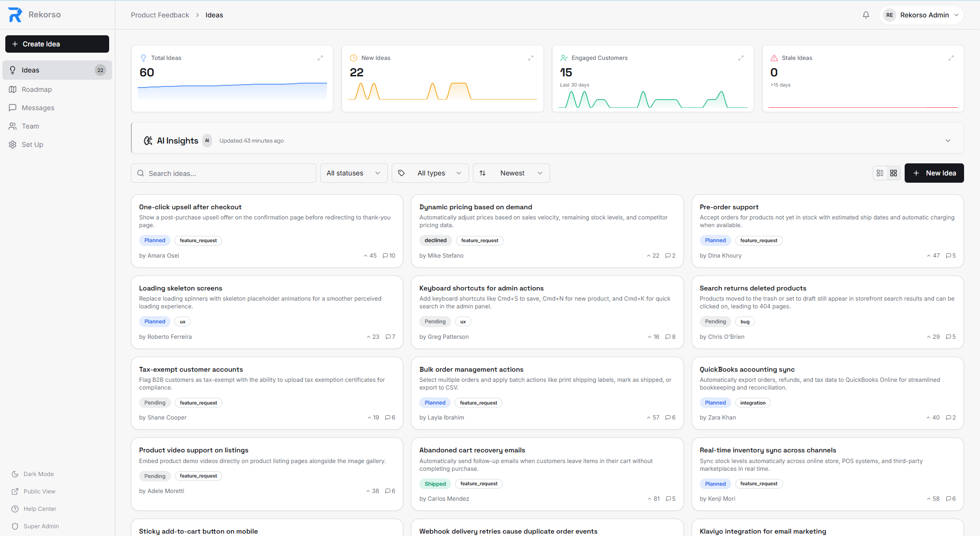Open Set Up settings
980x536 pixels.
pyautogui.click(x=32, y=145)
